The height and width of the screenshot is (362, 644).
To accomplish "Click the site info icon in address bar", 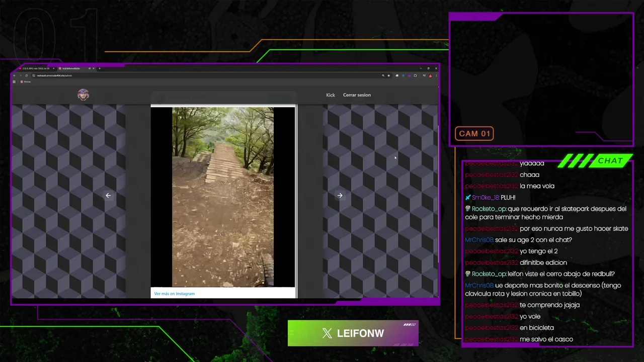I will click(34, 75).
